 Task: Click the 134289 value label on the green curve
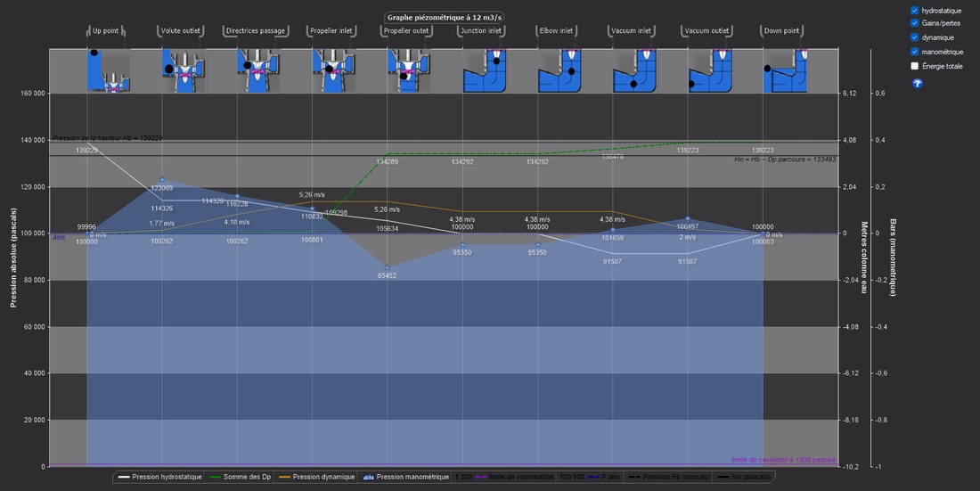coord(388,162)
